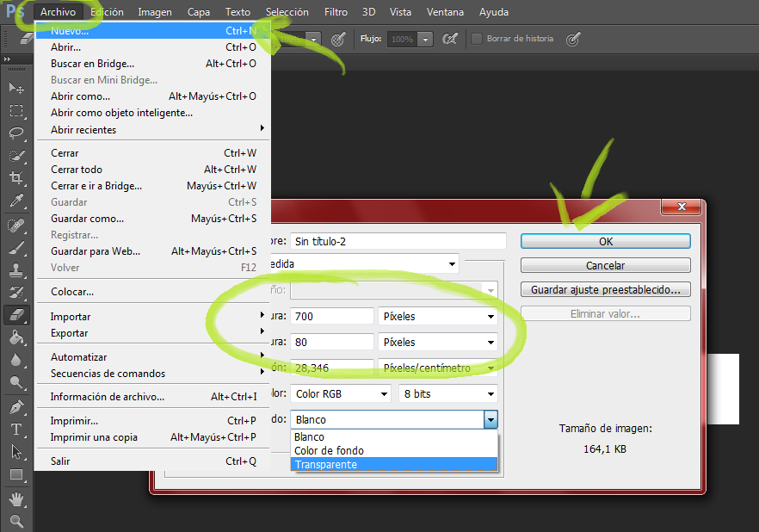Click the pressure icon after Borrar de historia
This screenshot has height=532, width=759.
[x=573, y=39]
